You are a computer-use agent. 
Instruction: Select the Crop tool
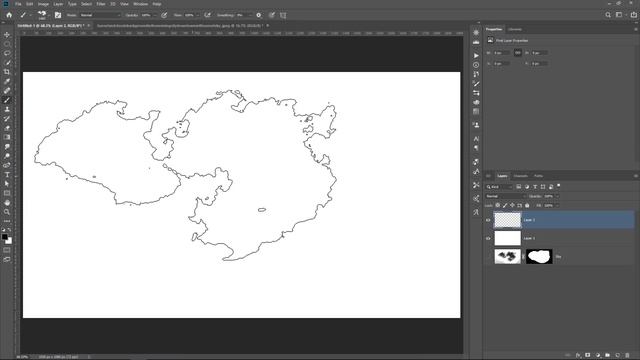point(7,72)
